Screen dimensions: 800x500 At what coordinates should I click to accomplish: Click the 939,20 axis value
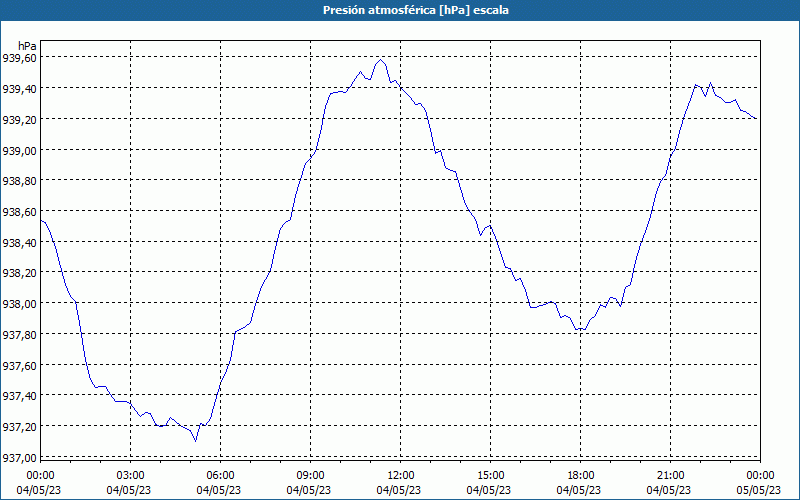19,119
